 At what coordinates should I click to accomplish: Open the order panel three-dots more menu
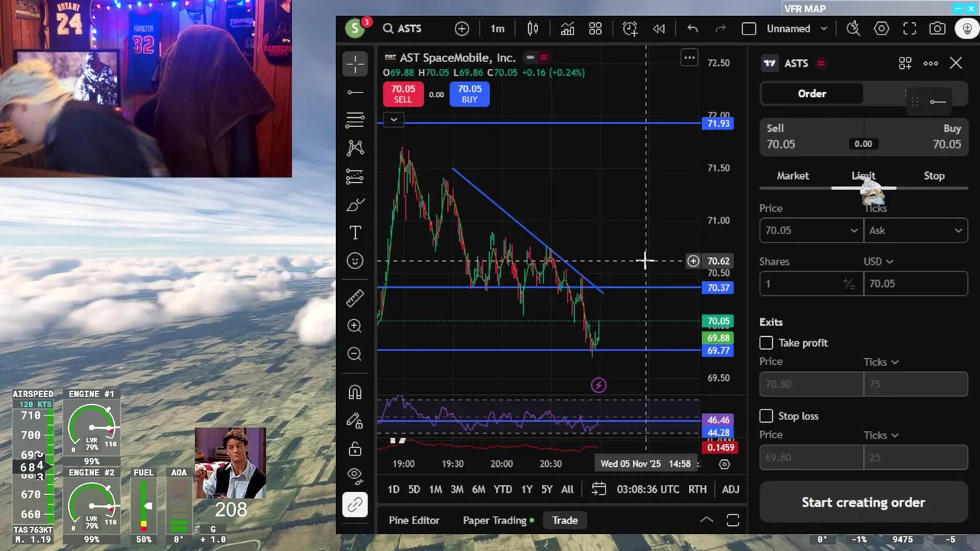coord(930,64)
